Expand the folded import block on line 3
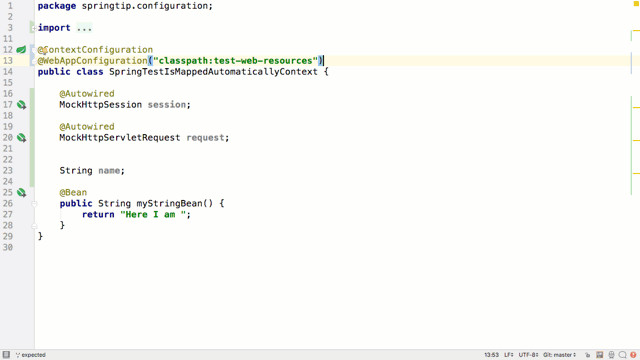The width and height of the screenshot is (640, 360). click(34, 28)
